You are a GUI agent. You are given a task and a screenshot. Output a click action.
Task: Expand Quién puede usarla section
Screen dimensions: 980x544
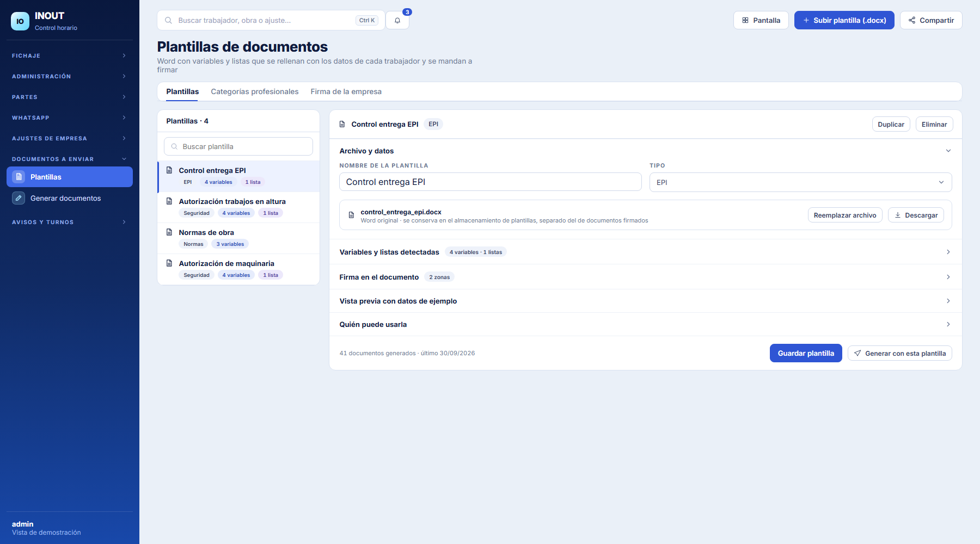(x=645, y=324)
